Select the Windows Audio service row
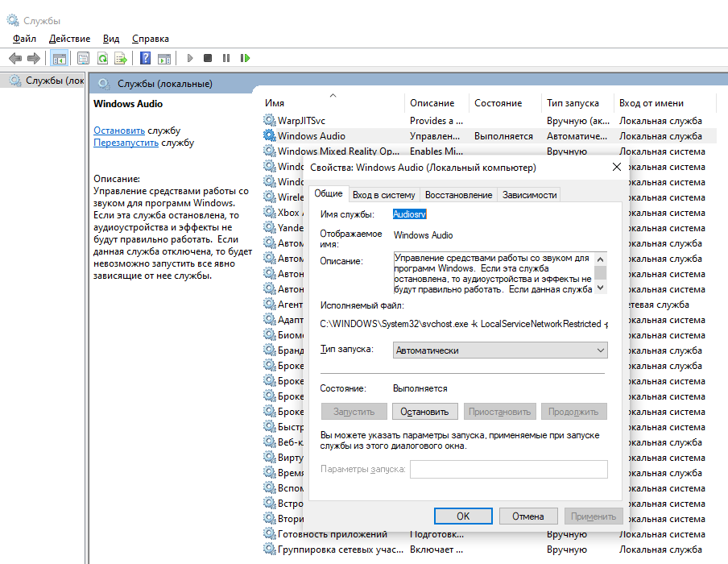 490,135
